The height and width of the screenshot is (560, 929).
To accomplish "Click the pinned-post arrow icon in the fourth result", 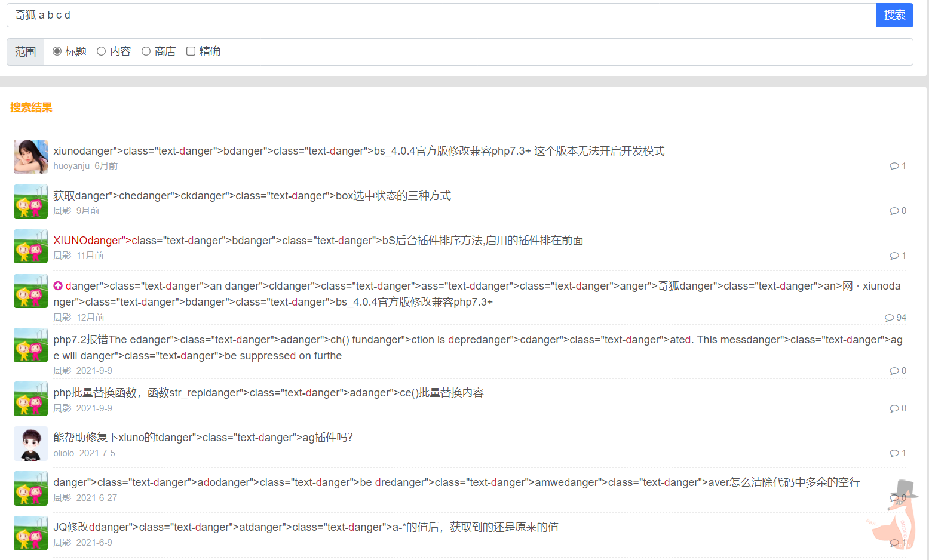I will tap(58, 286).
